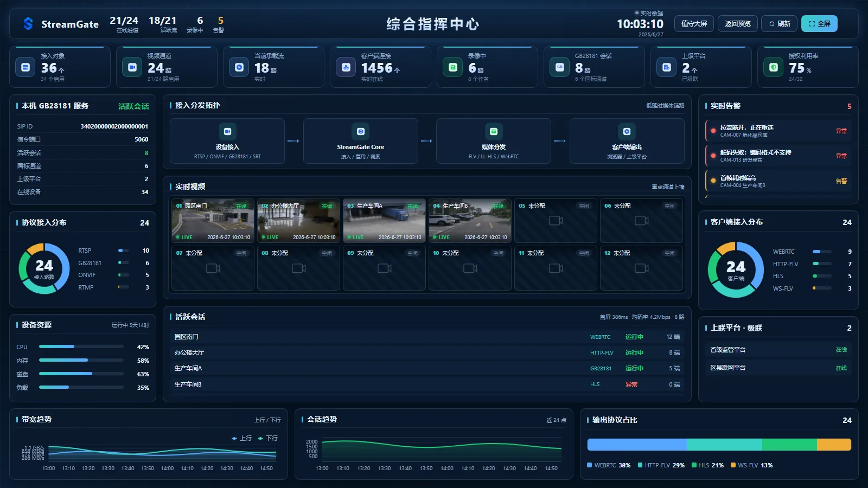The height and width of the screenshot is (488, 868).
Task: Open 生产车间B live video tile
Action: 470,221
